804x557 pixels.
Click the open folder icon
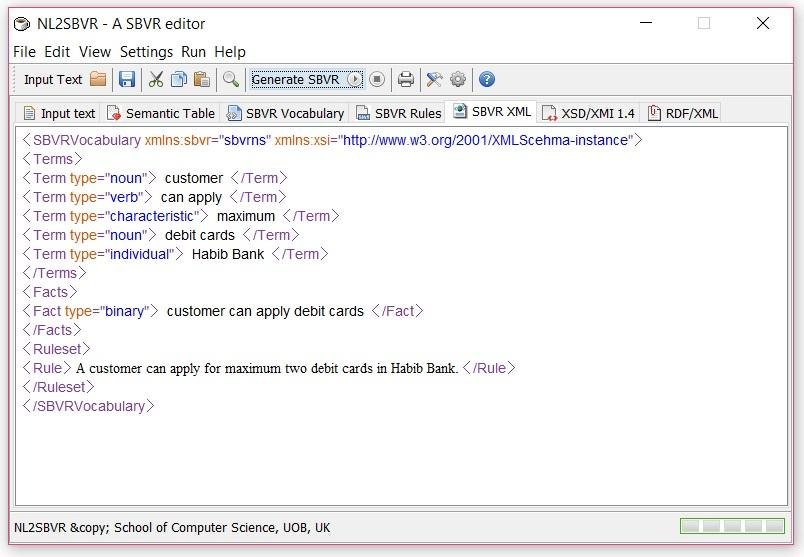(98, 79)
